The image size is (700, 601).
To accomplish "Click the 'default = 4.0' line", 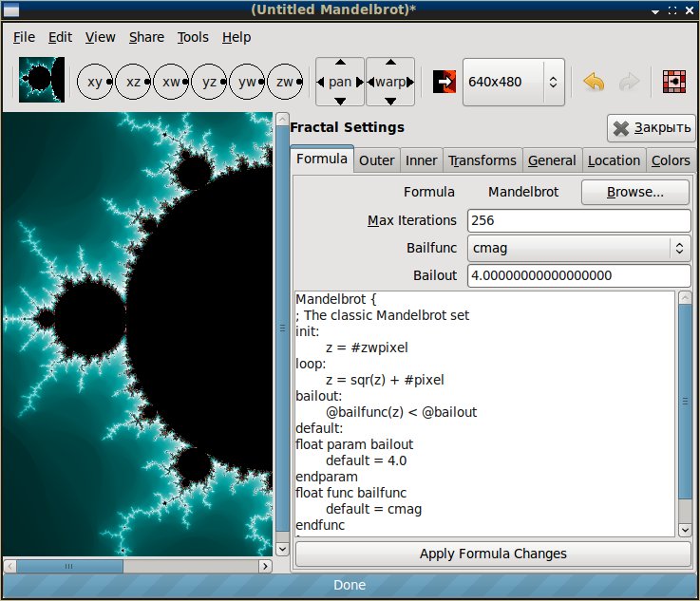I will 366,460.
